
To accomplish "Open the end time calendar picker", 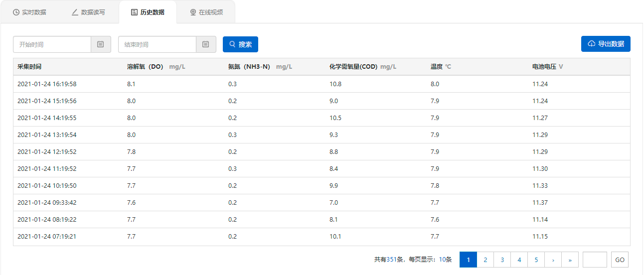I will 205,44.
